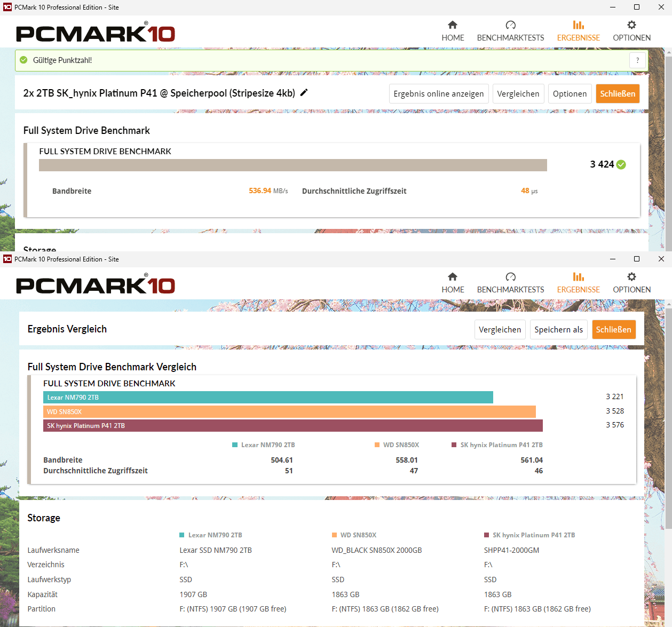The image size is (672, 627).
Task: Click HOME label in upper window
Action: coord(453,38)
